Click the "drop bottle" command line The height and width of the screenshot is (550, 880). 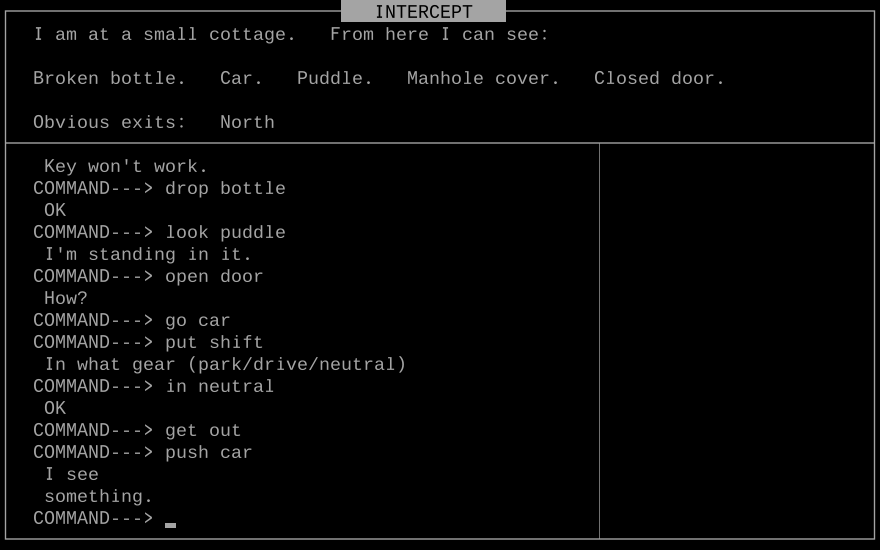225,188
